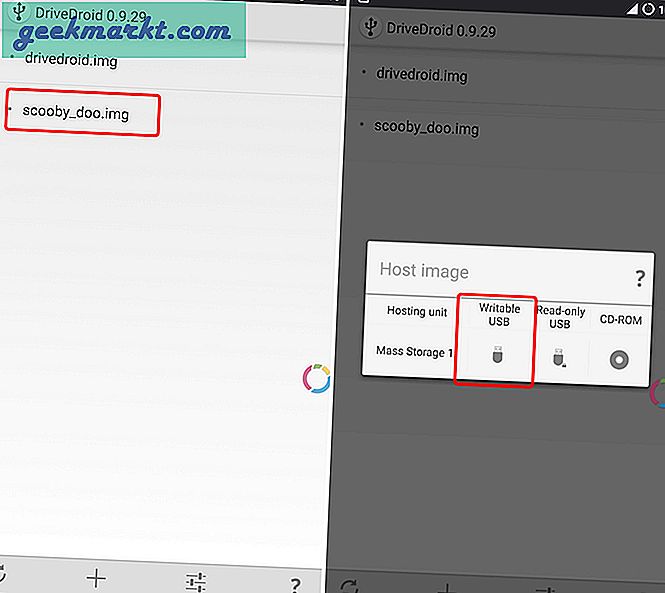Image resolution: width=665 pixels, height=593 pixels.
Task: Click the CD-ROM column label
Action: click(620, 320)
